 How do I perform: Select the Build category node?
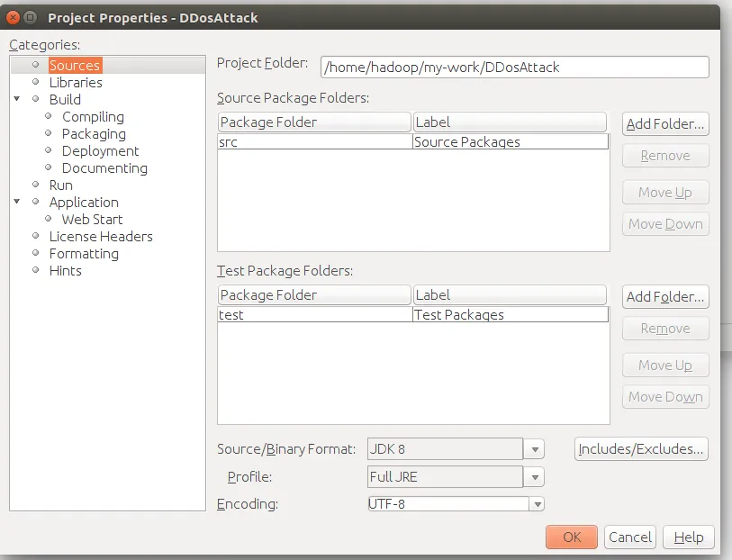65,99
